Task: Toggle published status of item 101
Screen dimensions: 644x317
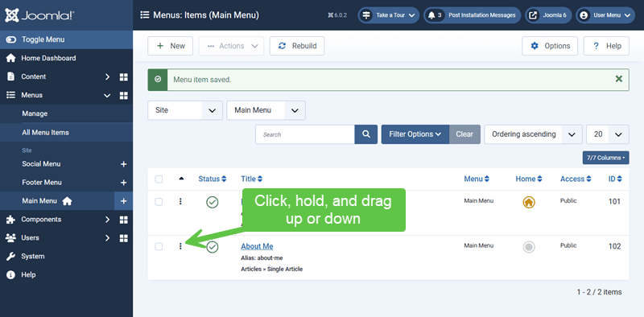Action: (x=213, y=202)
